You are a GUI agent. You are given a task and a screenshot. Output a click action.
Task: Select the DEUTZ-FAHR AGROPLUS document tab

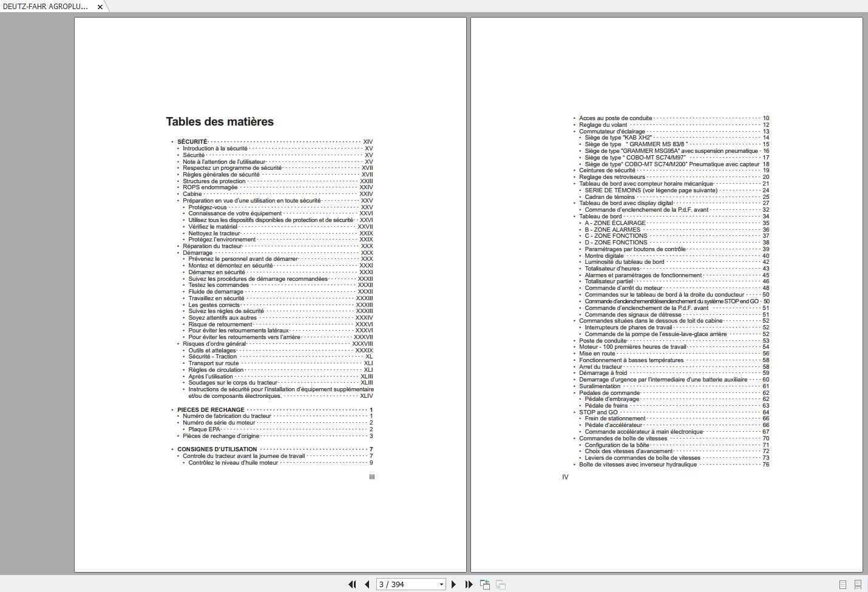[46, 7]
